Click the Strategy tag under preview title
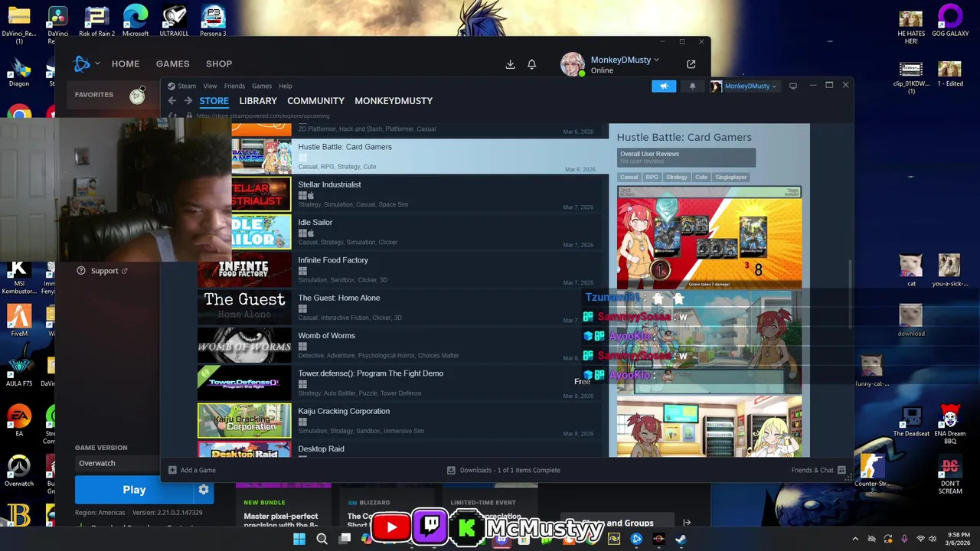The width and height of the screenshot is (980, 551). [x=677, y=177]
